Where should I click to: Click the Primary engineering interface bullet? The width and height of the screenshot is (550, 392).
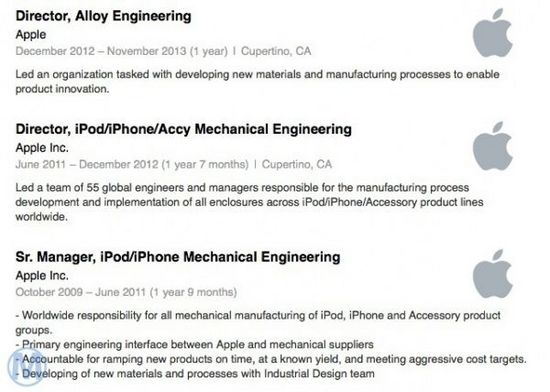[195, 345]
